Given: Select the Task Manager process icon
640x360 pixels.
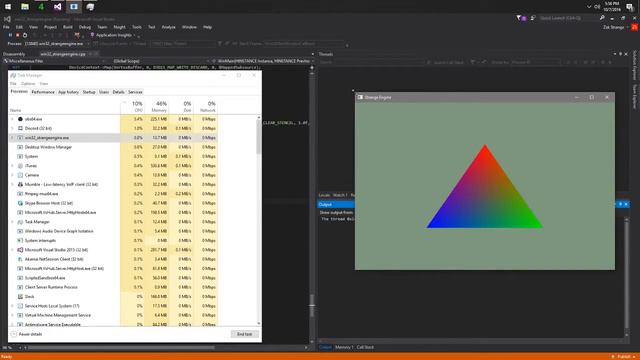Looking at the screenshot, I should pyautogui.click(x=20, y=222).
